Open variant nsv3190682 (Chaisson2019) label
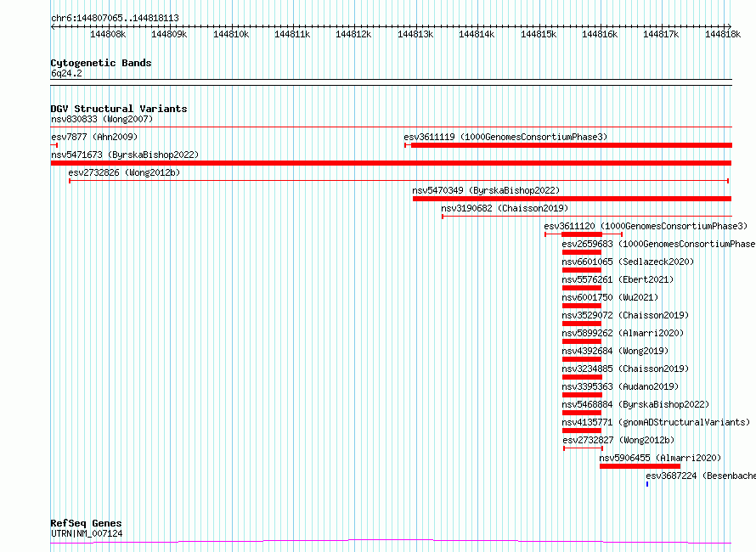 click(x=505, y=208)
